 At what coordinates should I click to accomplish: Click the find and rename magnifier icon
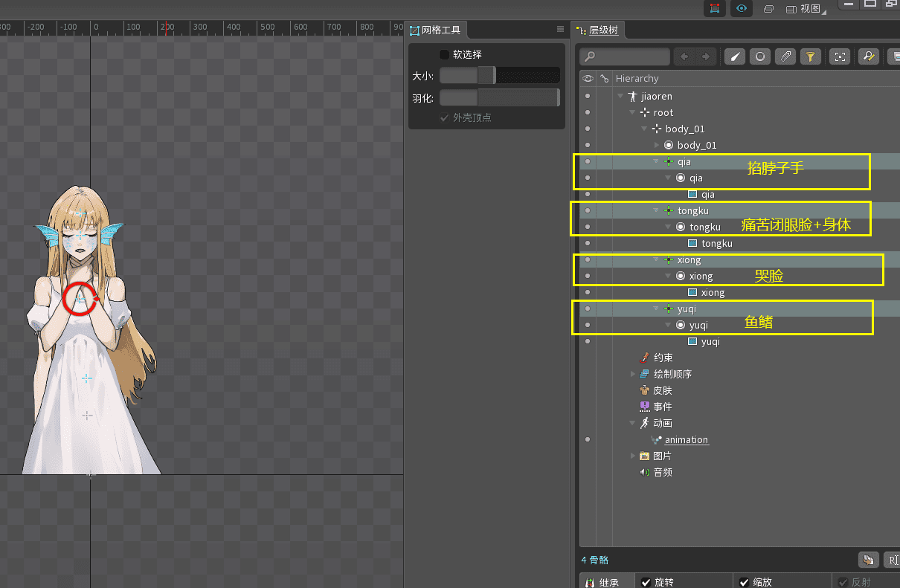(x=867, y=56)
